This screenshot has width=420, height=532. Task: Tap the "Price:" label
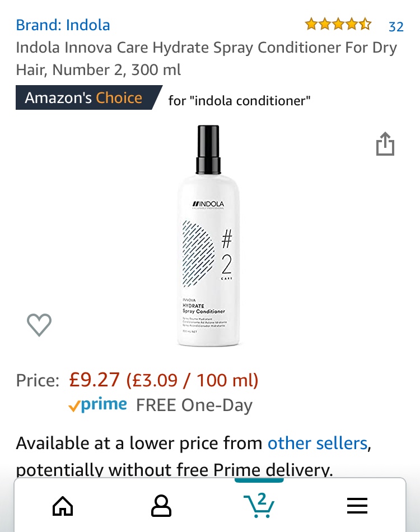coord(38,381)
